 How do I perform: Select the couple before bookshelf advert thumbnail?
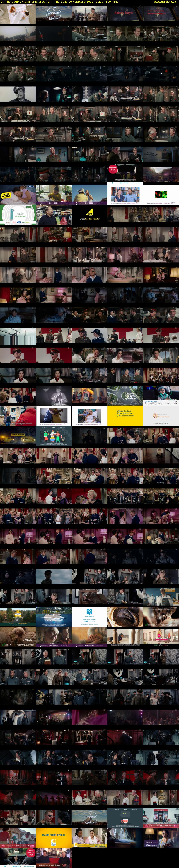125,194
